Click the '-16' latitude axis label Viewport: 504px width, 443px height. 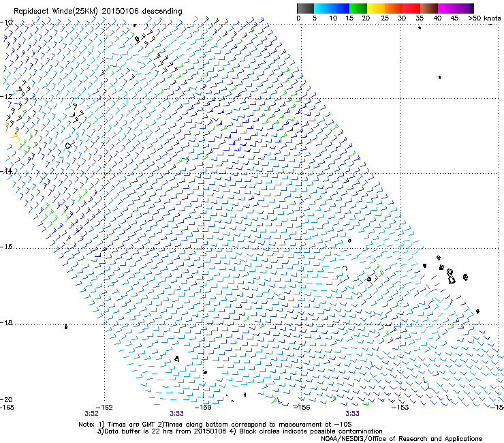pyautogui.click(x=5, y=247)
